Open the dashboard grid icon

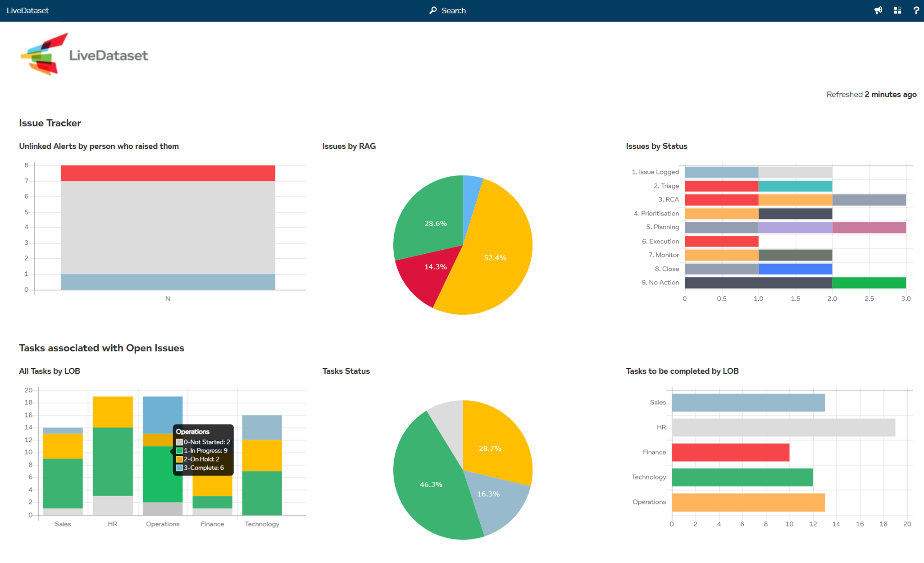[x=897, y=10]
